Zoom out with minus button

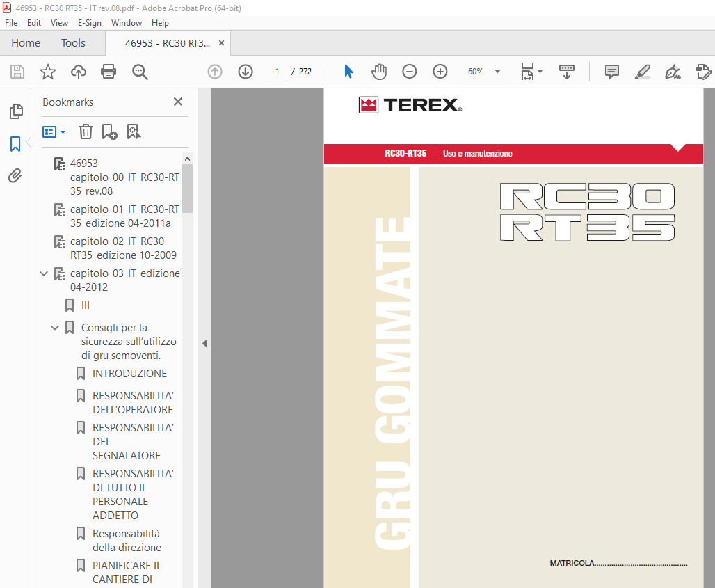click(x=410, y=72)
